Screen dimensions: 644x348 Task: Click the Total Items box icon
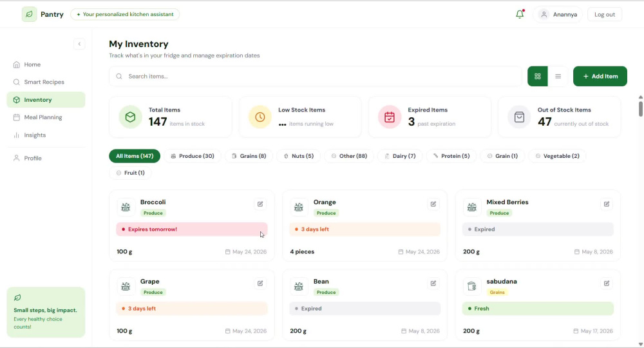coord(130,117)
